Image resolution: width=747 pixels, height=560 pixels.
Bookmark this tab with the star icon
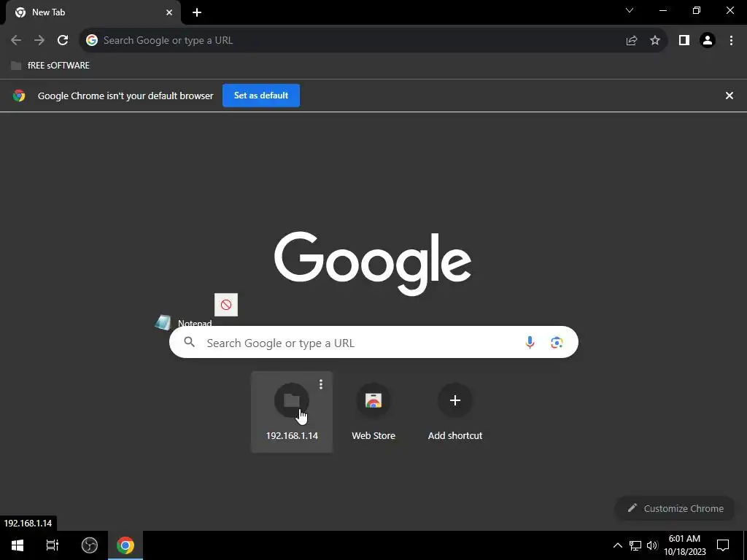[655, 41]
